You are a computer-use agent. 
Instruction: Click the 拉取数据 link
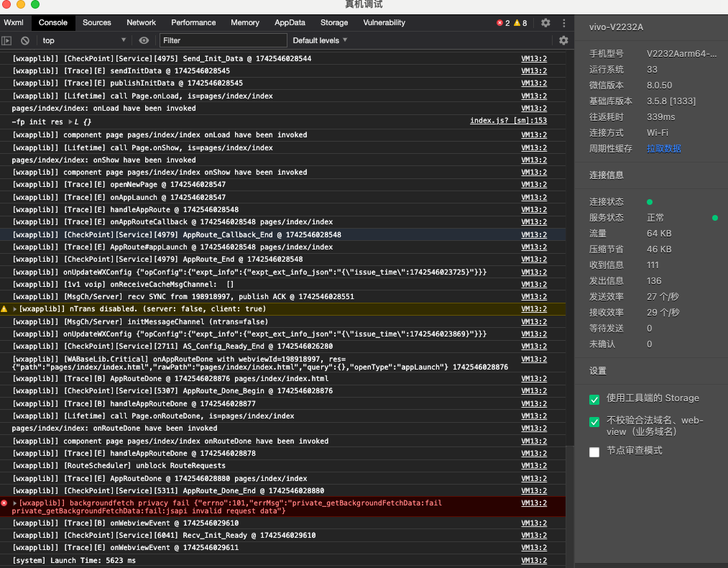[x=664, y=149]
